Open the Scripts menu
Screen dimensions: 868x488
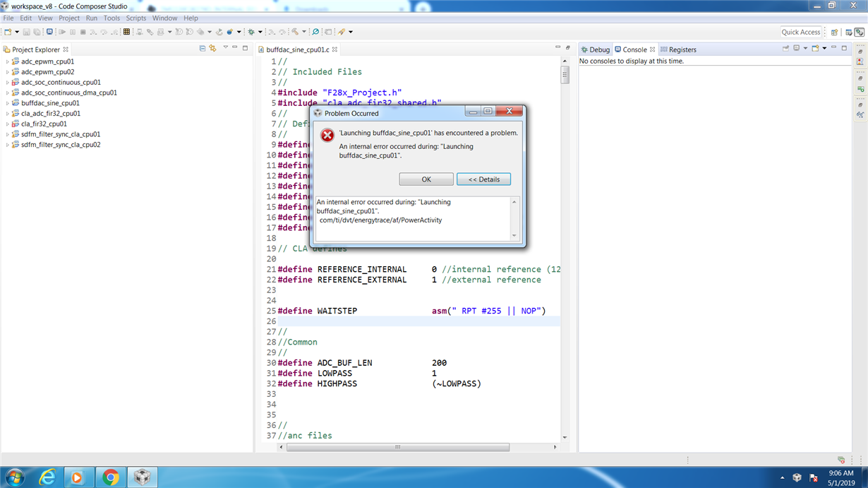[x=135, y=18]
